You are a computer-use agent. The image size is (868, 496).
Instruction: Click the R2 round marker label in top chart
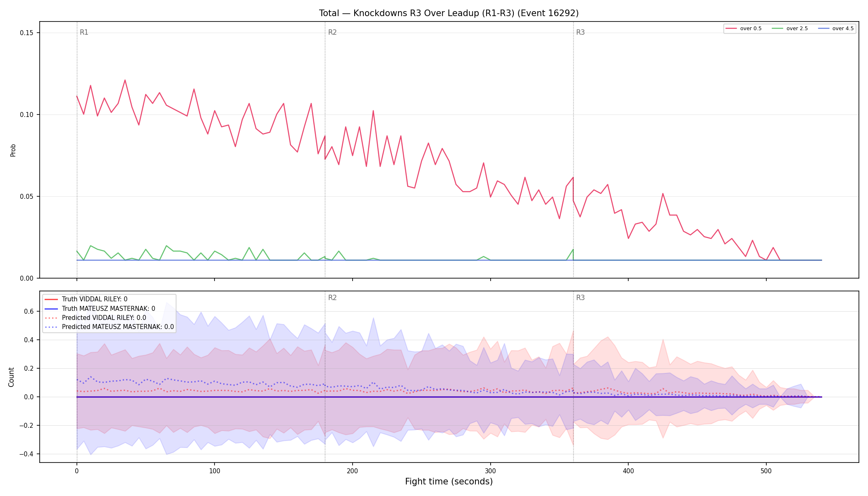(332, 32)
